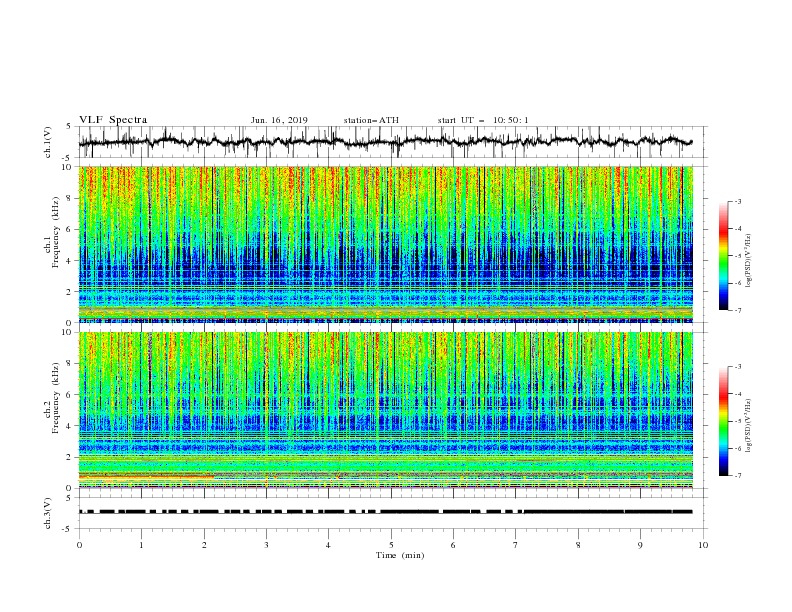Click the "ch.3(V)" axis label
Image resolution: width=792 pixels, height=612 pixels.
48,513
